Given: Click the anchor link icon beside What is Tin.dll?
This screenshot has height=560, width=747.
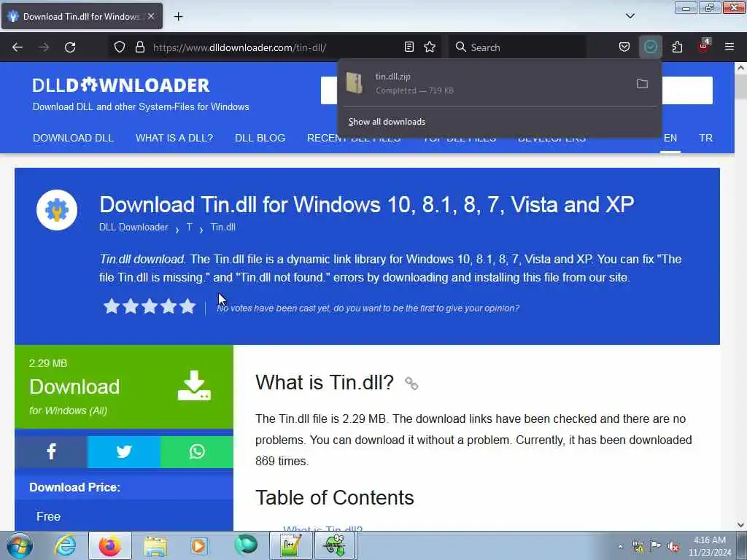Looking at the screenshot, I should (411, 384).
